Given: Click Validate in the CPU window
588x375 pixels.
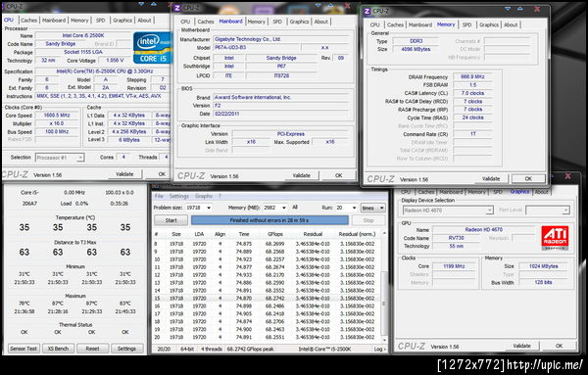Looking at the screenshot, I should pyautogui.click(x=124, y=174).
